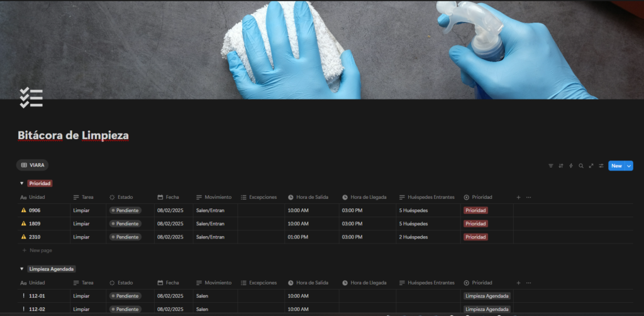Open automations lightning bolt icon

click(571, 166)
